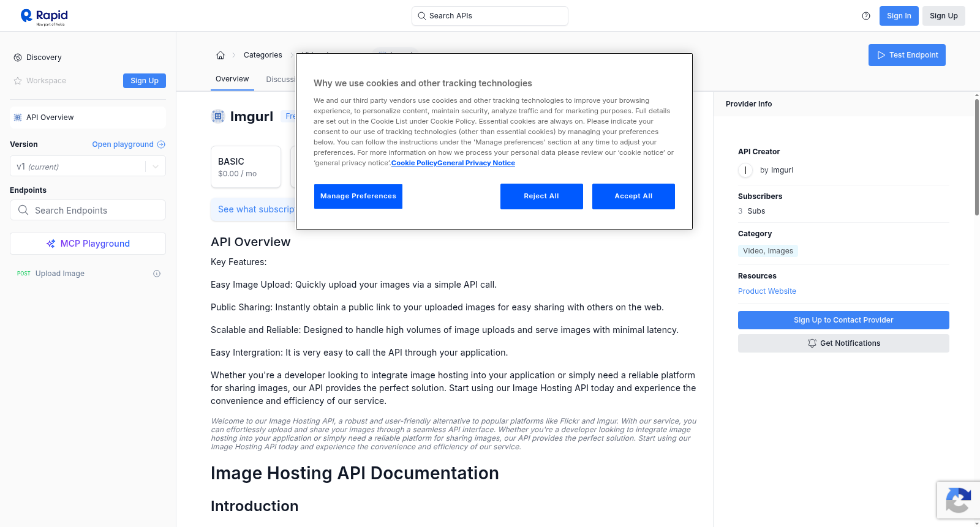The height and width of the screenshot is (527, 980).
Task: Select the POST Upload Image endpoint
Action: pyautogui.click(x=88, y=274)
